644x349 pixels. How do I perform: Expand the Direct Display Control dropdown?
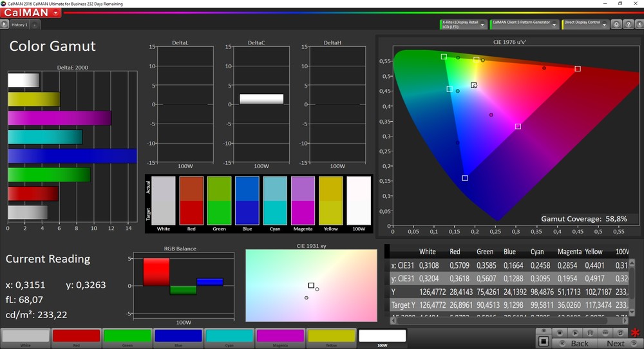pos(604,24)
